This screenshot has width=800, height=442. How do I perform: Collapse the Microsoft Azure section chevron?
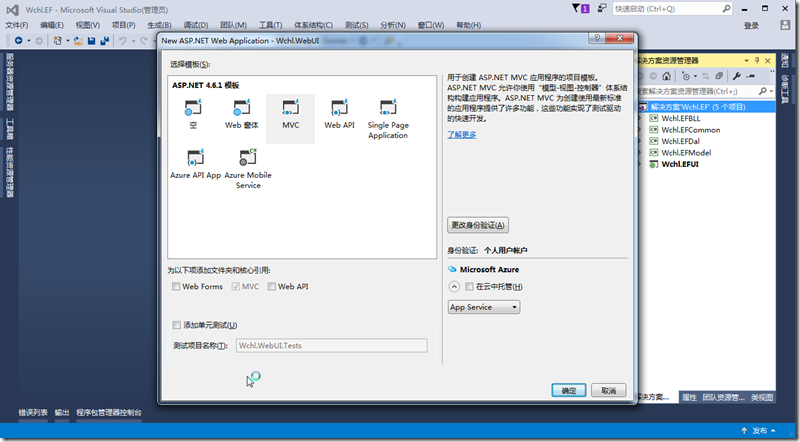pyautogui.click(x=454, y=287)
